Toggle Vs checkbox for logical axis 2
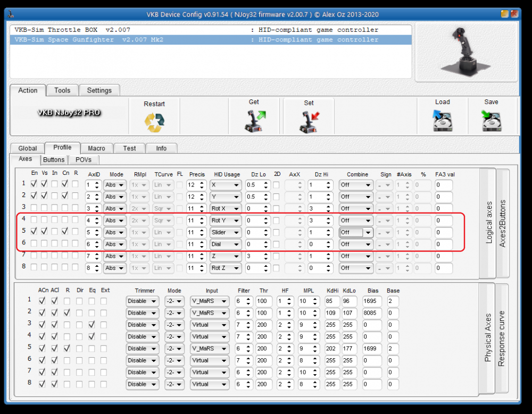Screen dimensions: 532x414 click(x=44, y=196)
